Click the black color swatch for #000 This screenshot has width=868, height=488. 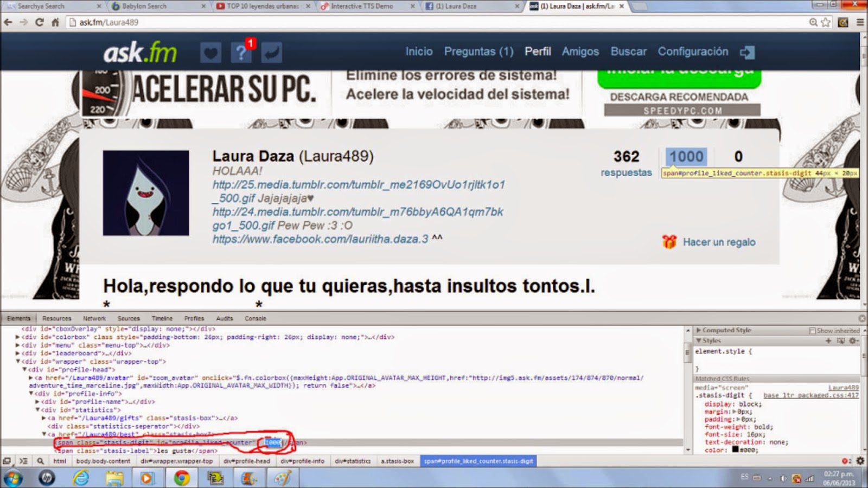coord(735,449)
